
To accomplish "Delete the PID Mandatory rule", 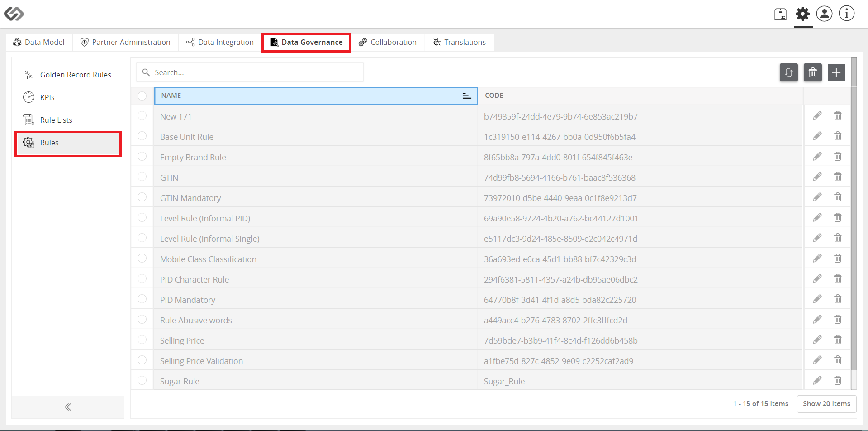I will click(x=837, y=299).
